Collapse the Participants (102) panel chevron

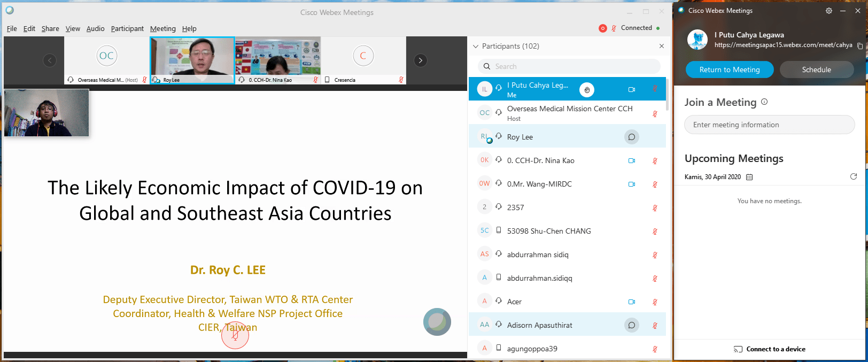pos(476,47)
